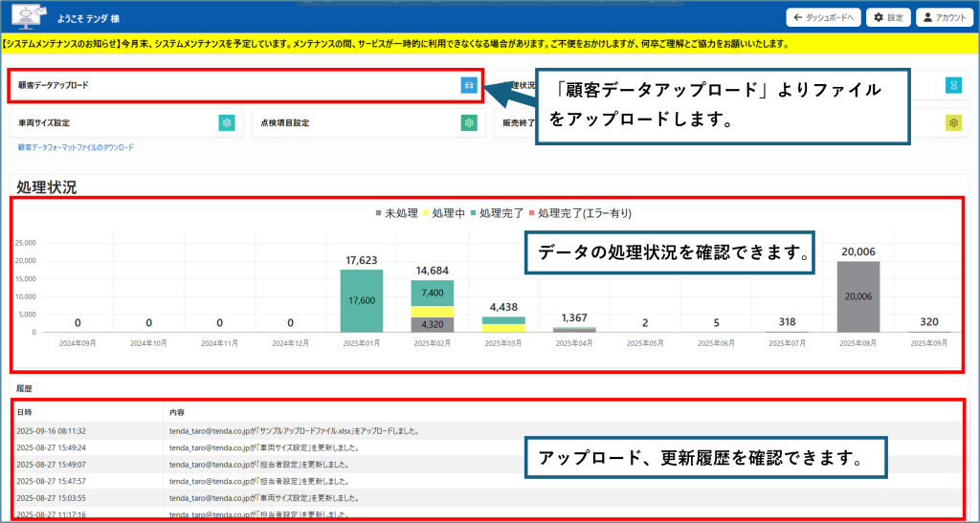Viewport: 980px width, 523px height.
Task: Click the hourglass icon at top right card
Action: coord(953,86)
